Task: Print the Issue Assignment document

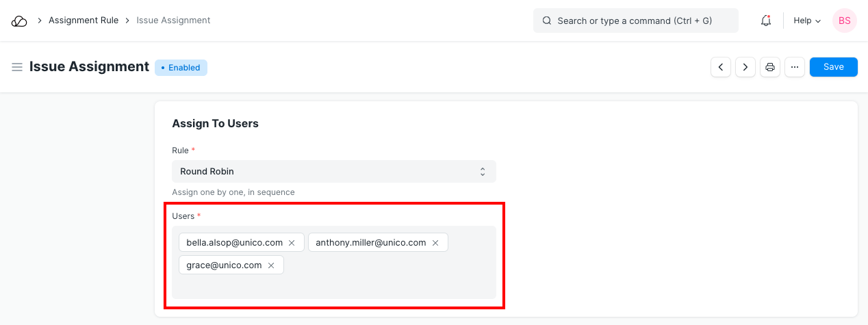Action: point(770,67)
